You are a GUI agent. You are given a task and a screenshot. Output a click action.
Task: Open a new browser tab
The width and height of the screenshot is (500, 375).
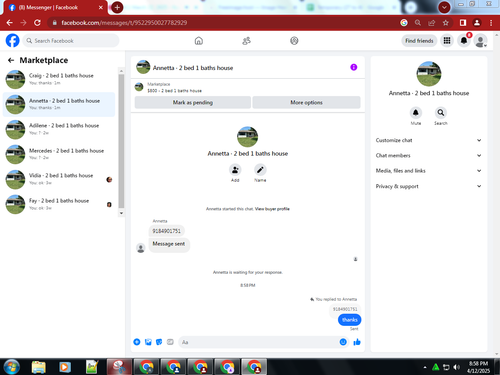(117, 7)
